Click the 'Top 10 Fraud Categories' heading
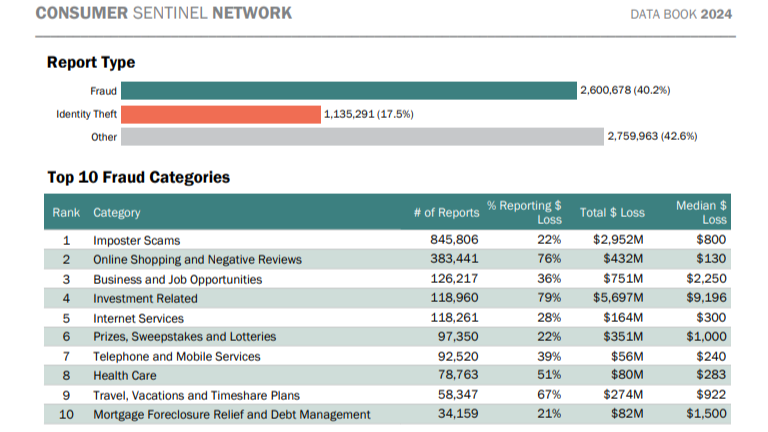Screen dimensions: 768x432 pyautogui.click(x=138, y=178)
